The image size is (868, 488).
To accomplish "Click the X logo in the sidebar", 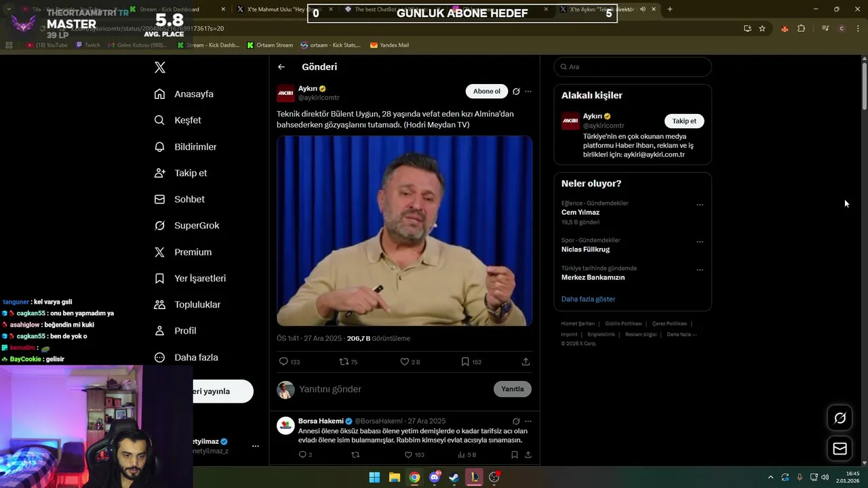I will (x=160, y=67).
